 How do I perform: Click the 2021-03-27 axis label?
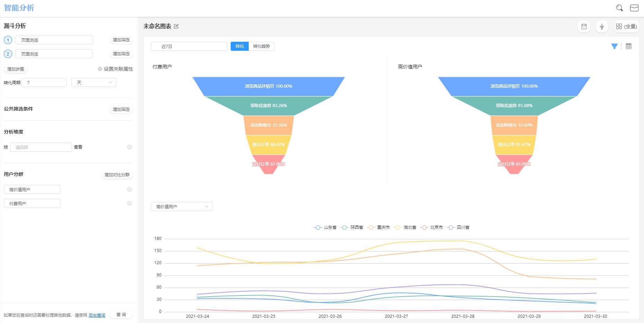(x=396, y=316)
